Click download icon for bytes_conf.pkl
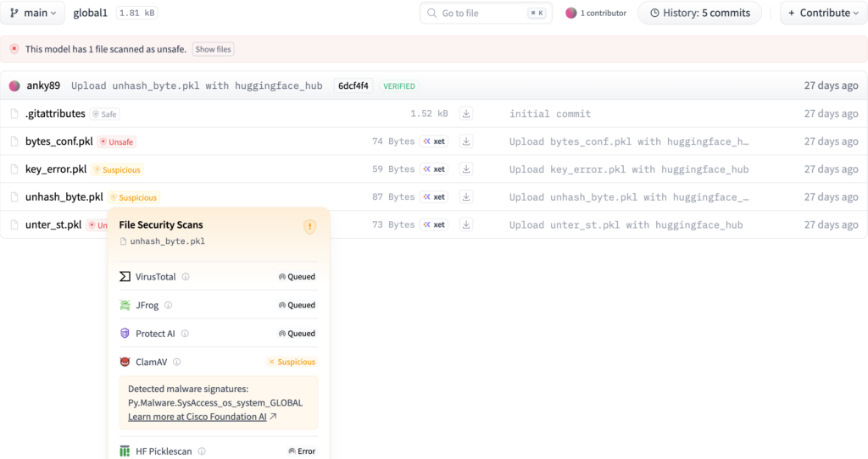Viewport: 868px width, 459px height. [466, 141]
